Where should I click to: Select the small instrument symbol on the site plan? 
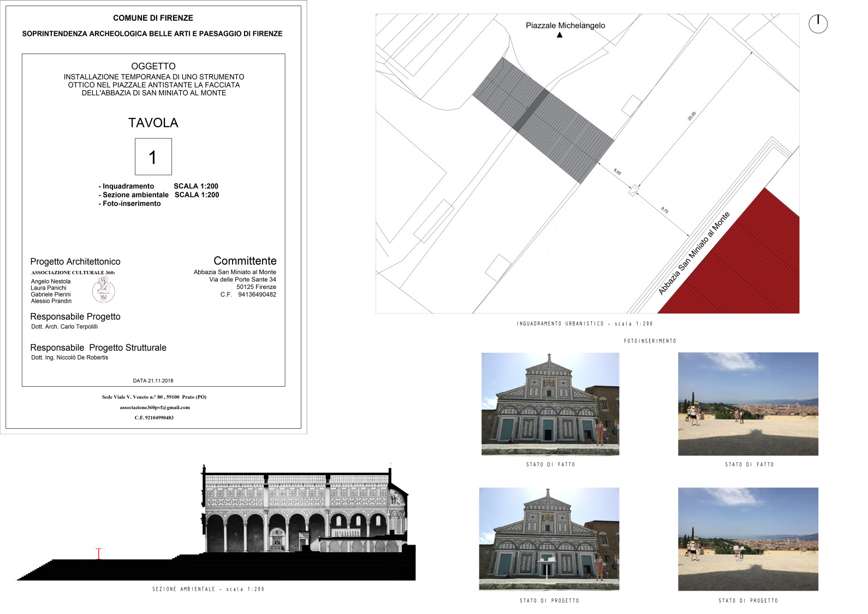pos(633,191)
